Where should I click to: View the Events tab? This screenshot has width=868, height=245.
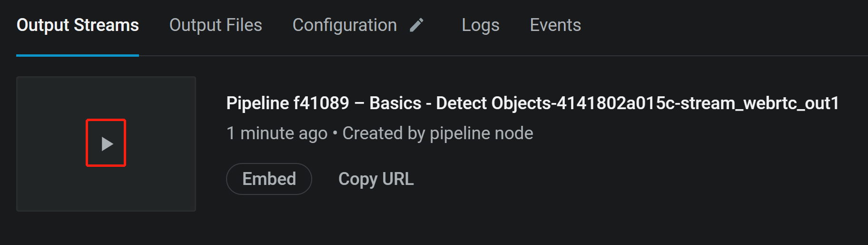click(x=555, y=25)
